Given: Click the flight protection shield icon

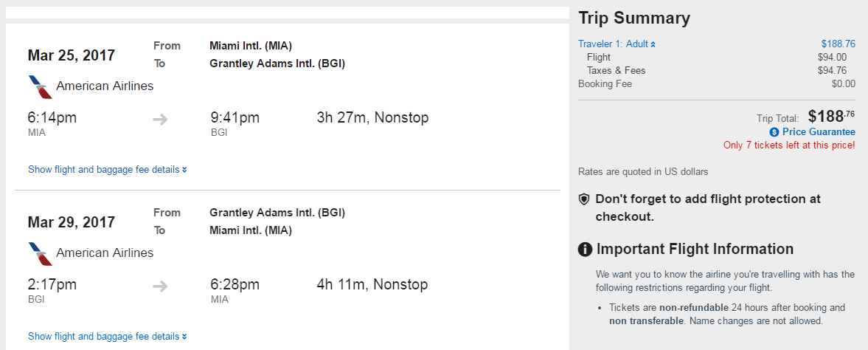Looking at the screenshot, I should pos(584,199).
